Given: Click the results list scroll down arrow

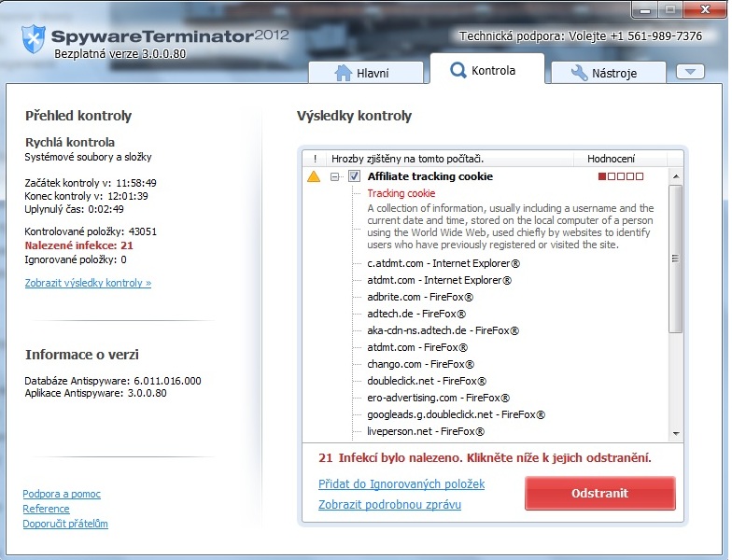Looking at the screenshot, I should pos(676,433).
